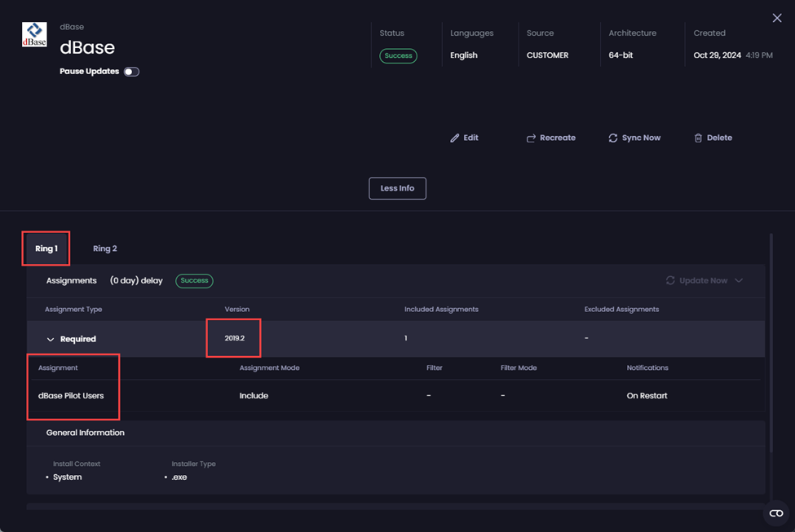Click the Less Info button

(397, 187)
